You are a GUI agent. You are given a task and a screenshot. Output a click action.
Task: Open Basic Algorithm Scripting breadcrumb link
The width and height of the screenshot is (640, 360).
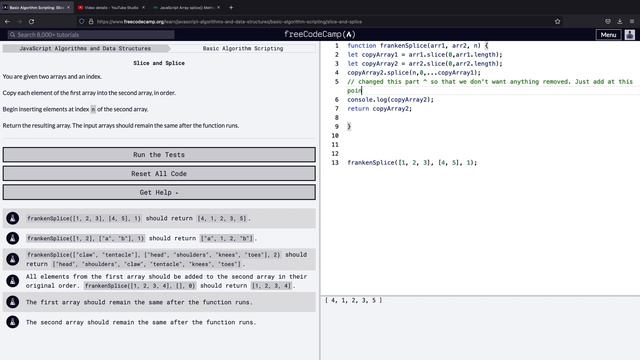click(243, 48)
